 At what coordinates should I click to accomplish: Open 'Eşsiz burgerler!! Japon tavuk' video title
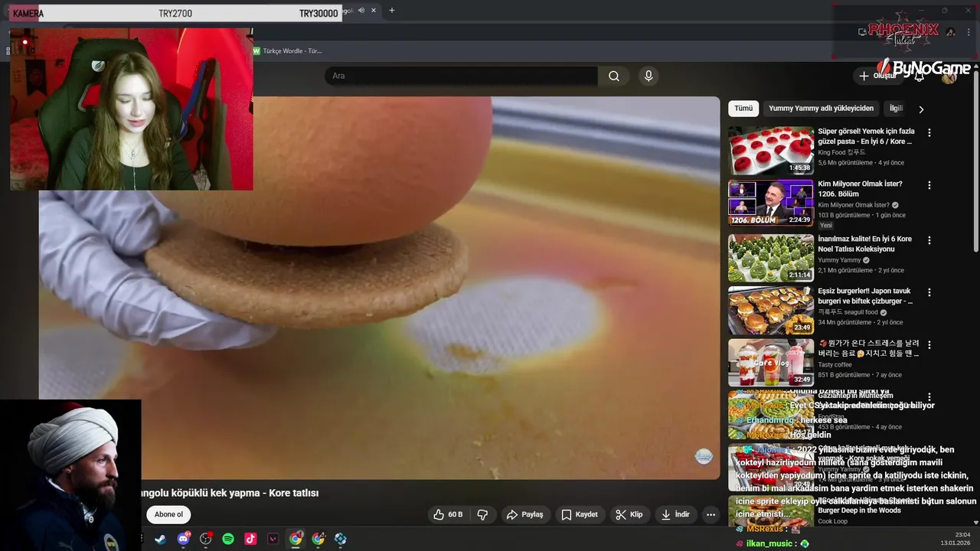pos(865,296)
